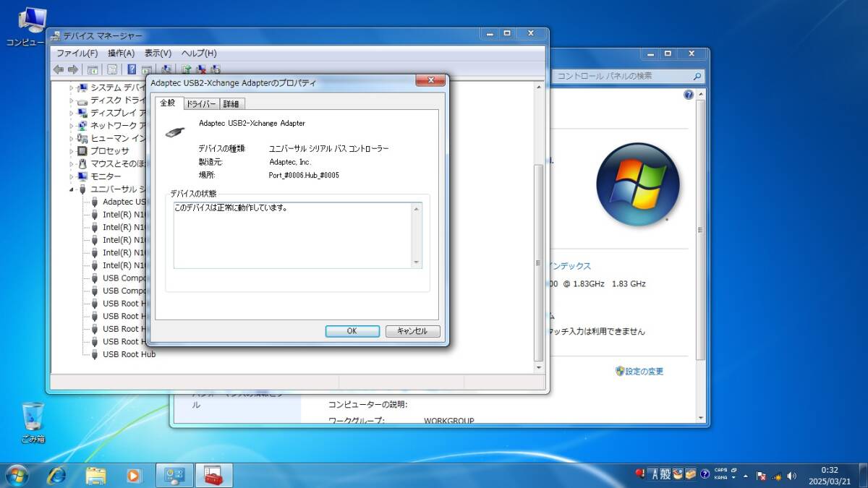Click the Forward arrow in Device Manager toolbar

pyautogui.click(x=72, y=69)
